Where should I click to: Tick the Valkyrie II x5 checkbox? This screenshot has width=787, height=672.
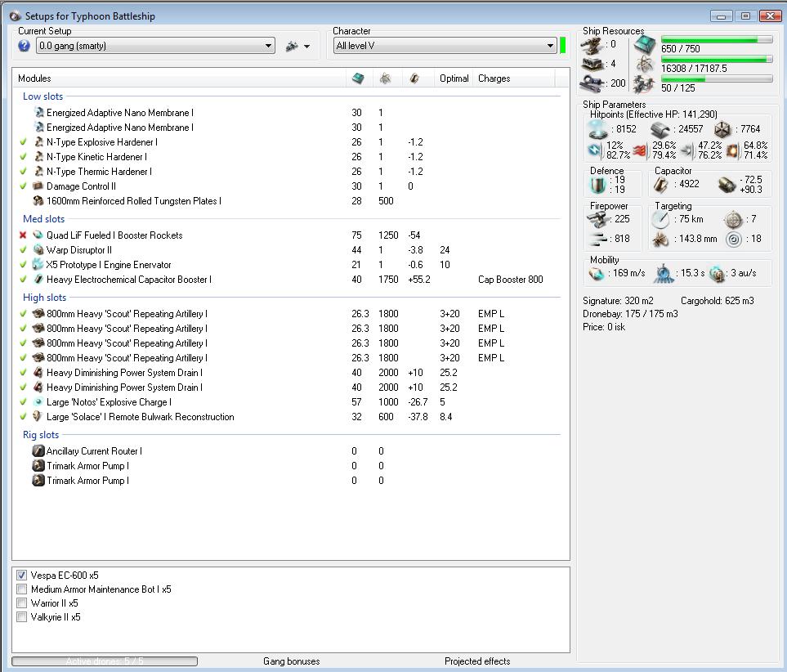pyautogui.click(x=22, y=617)
